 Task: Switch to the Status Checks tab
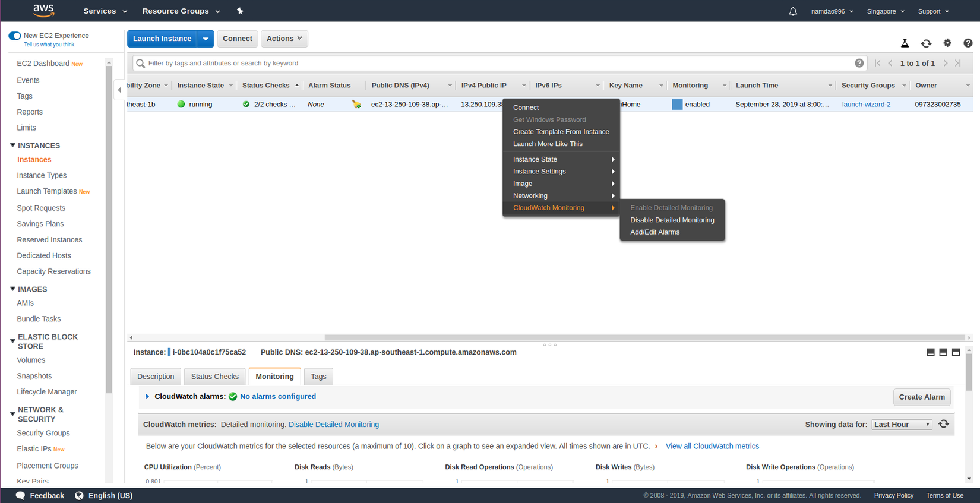pos(215,377)
